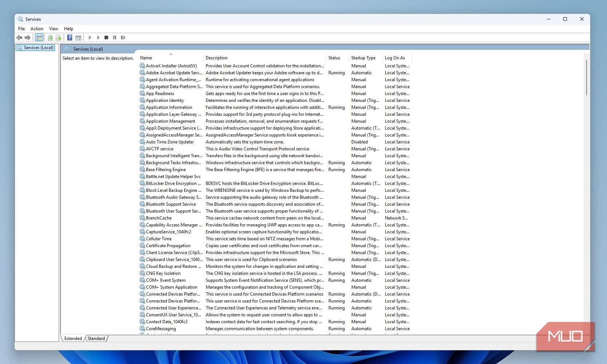This screenshot has width=607, height=364.
Task: Select the Certificate Propagation service
Action: tap(275, 246)
